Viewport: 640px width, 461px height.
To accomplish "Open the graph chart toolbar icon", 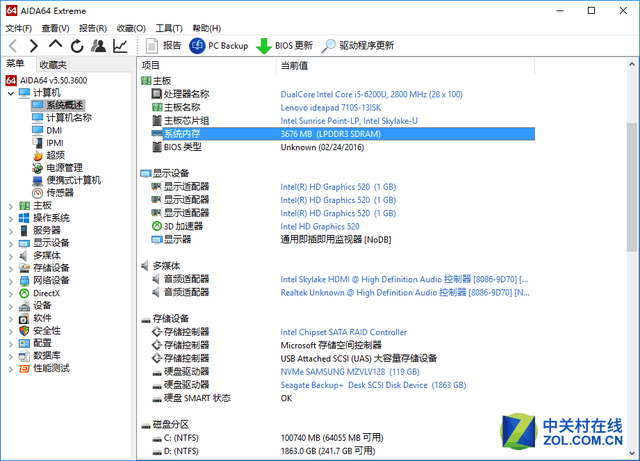I will point(120,45).
